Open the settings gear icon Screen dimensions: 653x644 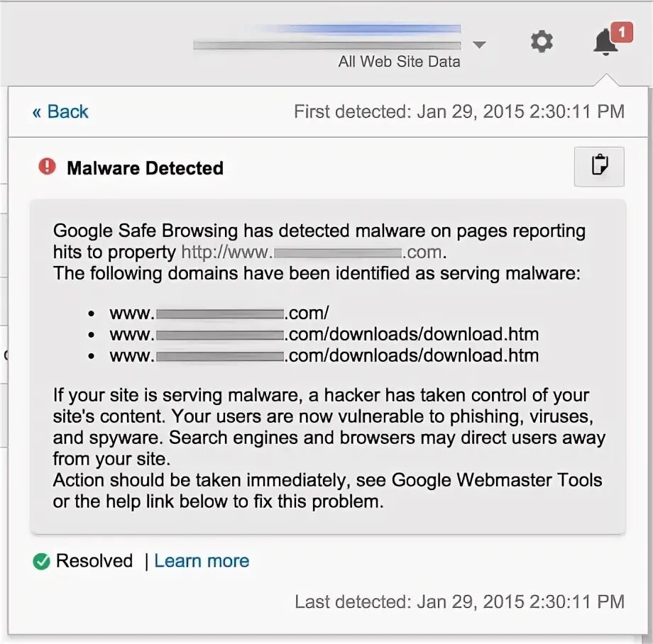[x=542, y=42]
